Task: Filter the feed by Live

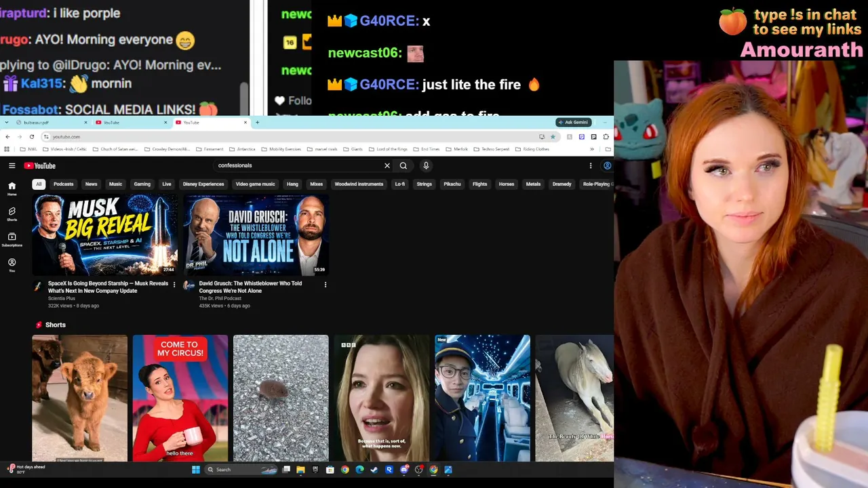Action: pyautogui.click(x=167, y=184)
